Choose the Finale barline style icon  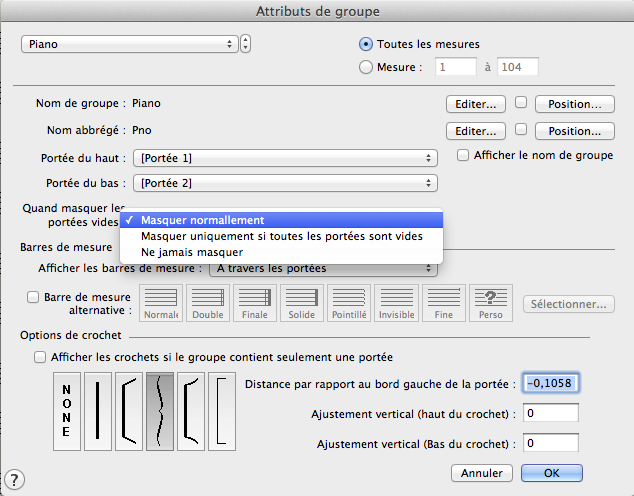[x=256, y=303]
